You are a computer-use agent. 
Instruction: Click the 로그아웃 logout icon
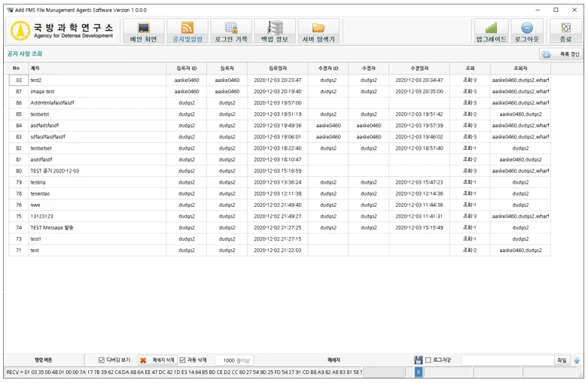click(x=527, y=28)
